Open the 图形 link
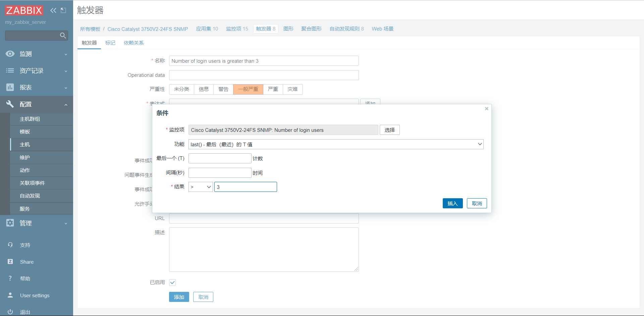The height and width of the screenshot is (316, 644). coord(288,29)
